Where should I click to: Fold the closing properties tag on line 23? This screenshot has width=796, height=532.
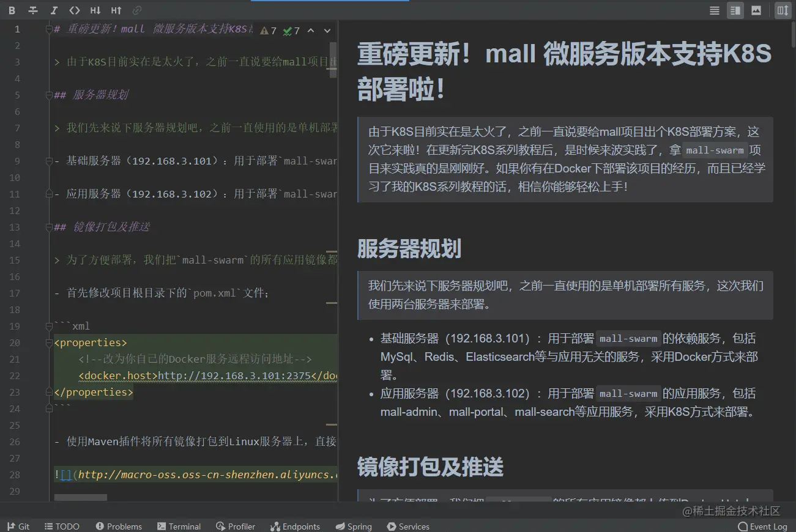click(49, 392)
